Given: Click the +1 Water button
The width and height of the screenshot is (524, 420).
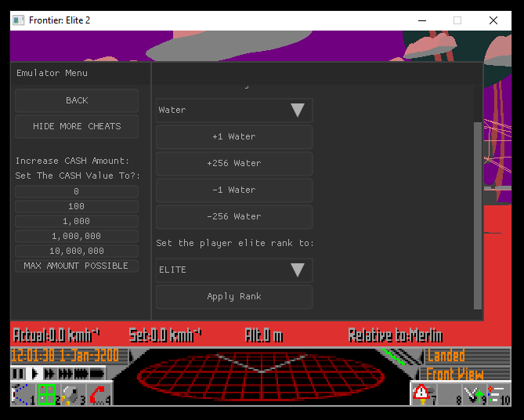Looking at the screenshot, I should (x=234, y=137).
